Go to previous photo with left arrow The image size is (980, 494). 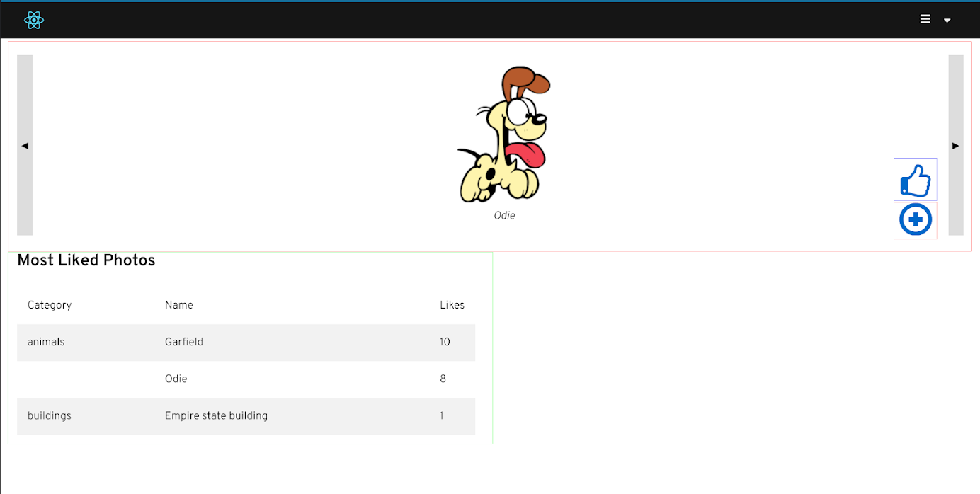(x=25, y=145)
